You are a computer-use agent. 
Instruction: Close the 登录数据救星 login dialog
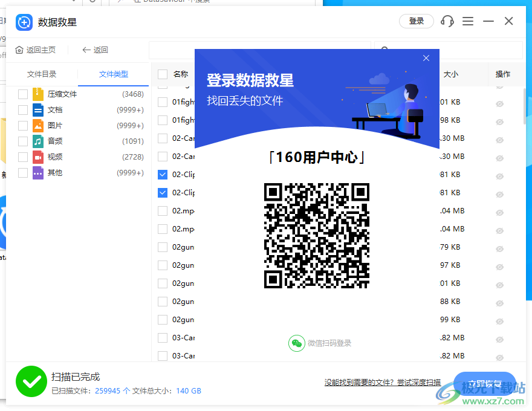pyautogui.click(x=426, y=58)
